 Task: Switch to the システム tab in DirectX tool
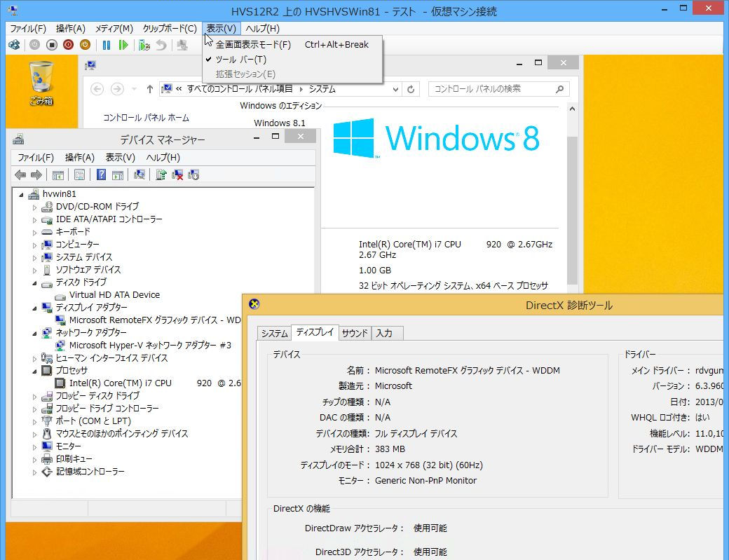click(274, 333)
